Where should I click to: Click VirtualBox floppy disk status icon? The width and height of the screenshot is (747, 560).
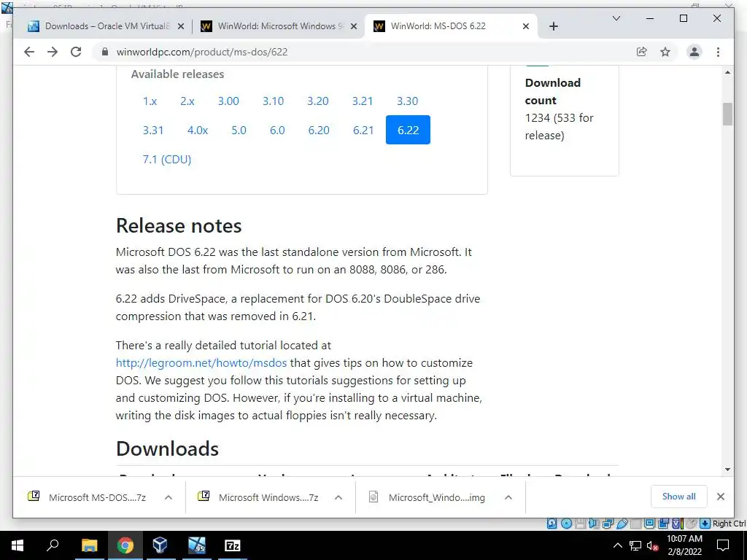(x=580, y=524)
